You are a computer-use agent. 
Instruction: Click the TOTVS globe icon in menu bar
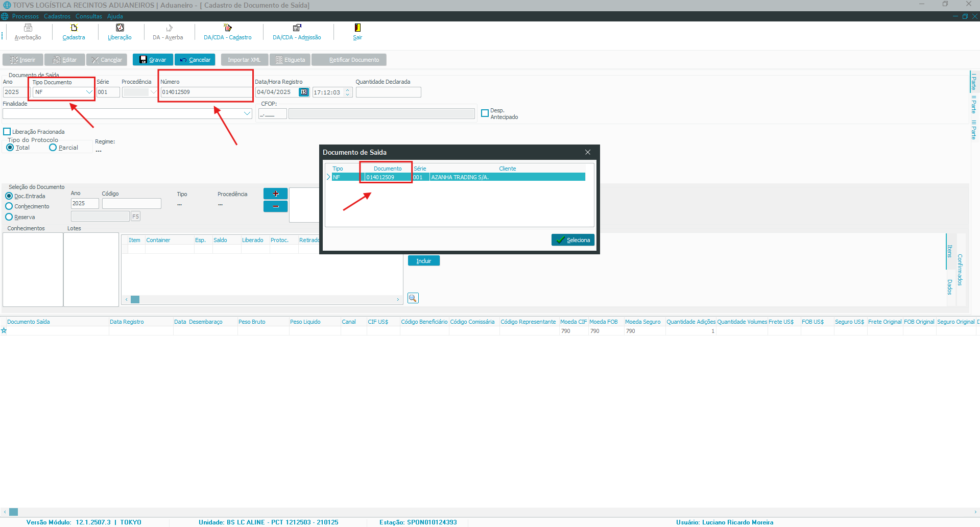pyautogui.click(x=5, y=16)
